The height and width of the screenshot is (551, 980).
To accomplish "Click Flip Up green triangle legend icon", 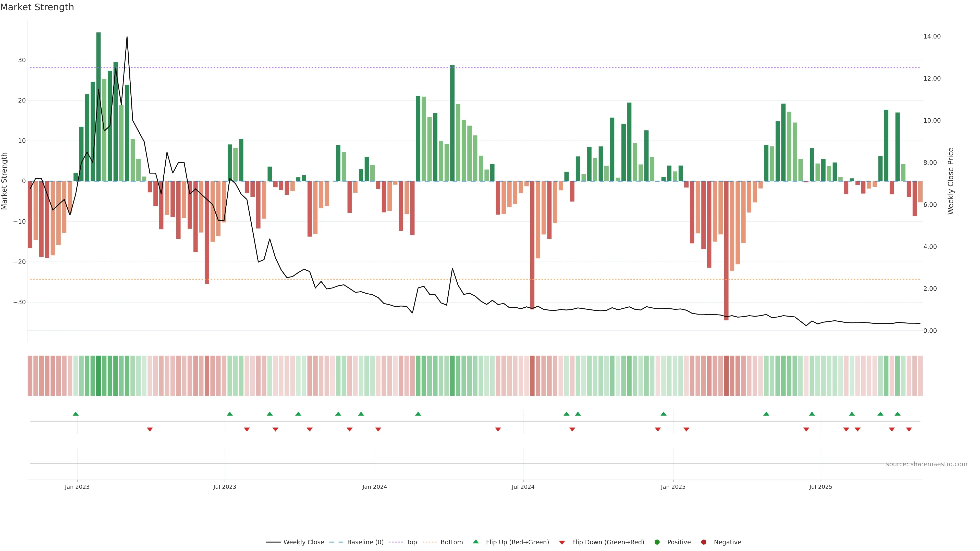I will 475,542.
